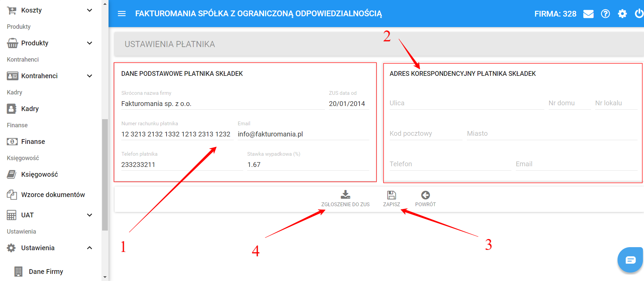Image resolution: width=644 pixels, height=281 pixels.
Task: Open the messages envelope icon
Action: [588, 14]
